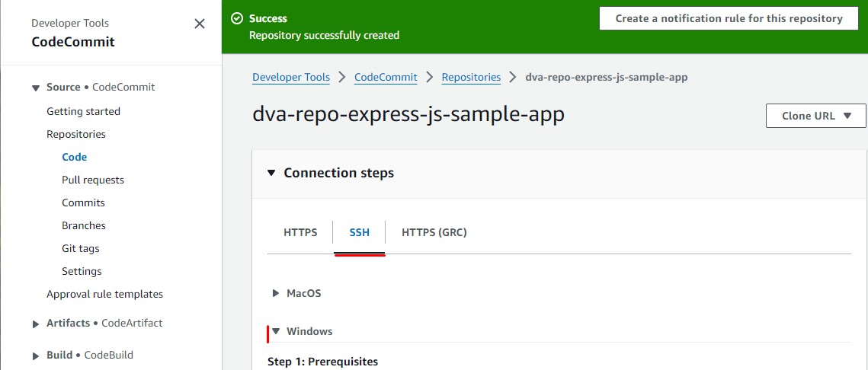
Task: Expand the MacOS instructions section
Action: click(x=276, y=293)
